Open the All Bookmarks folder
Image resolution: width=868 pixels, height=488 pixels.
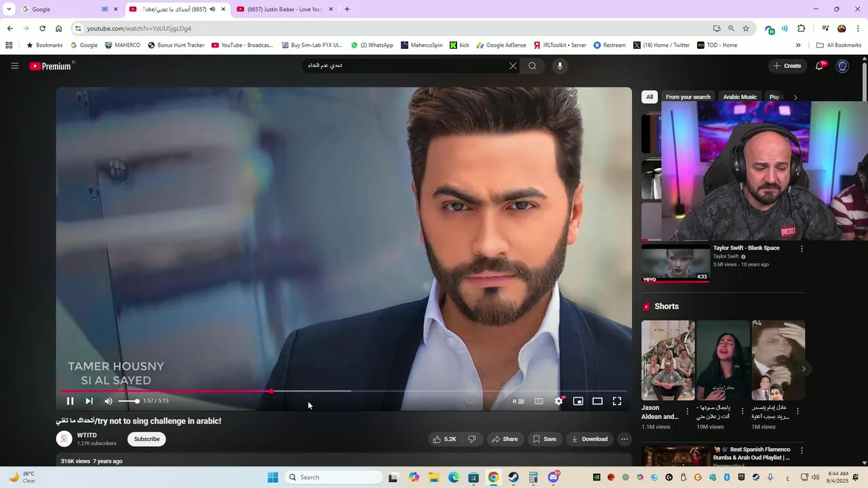point(839,45)
